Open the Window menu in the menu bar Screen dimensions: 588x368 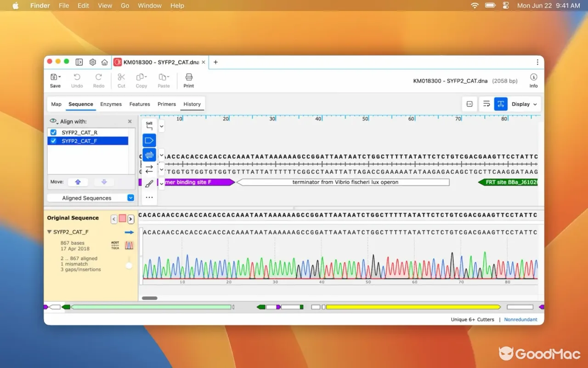[150, 6]
